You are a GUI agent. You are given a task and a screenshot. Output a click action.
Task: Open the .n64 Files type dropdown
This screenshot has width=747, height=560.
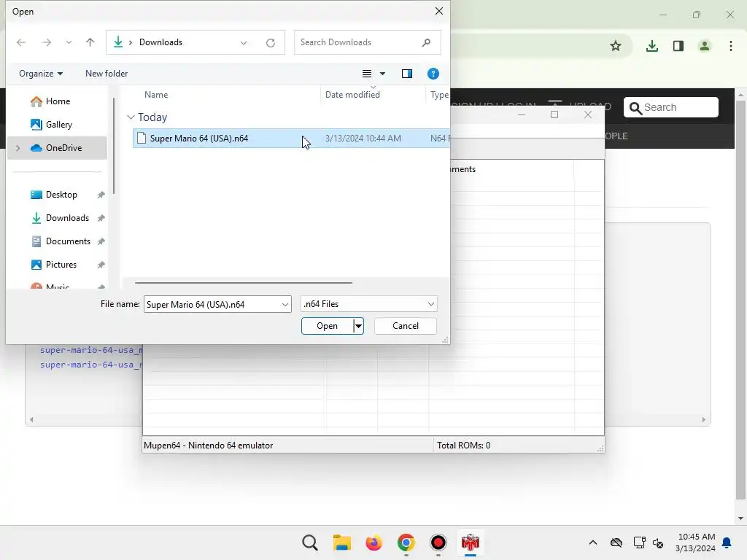(x=368, y=304)
